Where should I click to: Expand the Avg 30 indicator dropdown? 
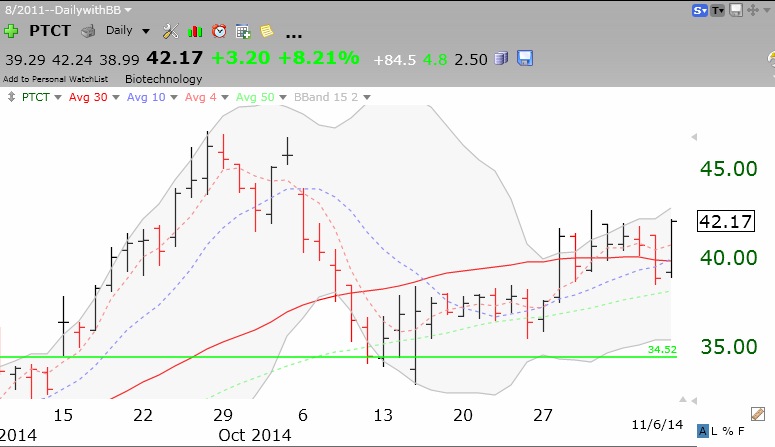(116, 97)
